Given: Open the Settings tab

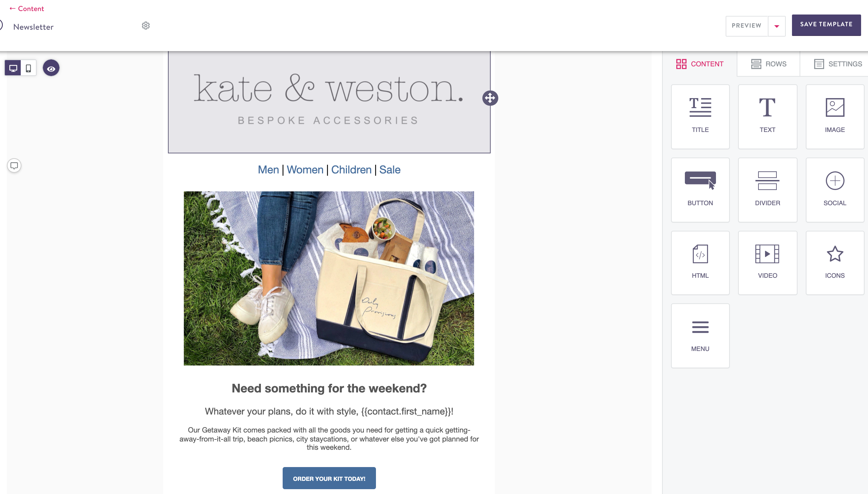Looking at the screenshot, I should point(838,64).
